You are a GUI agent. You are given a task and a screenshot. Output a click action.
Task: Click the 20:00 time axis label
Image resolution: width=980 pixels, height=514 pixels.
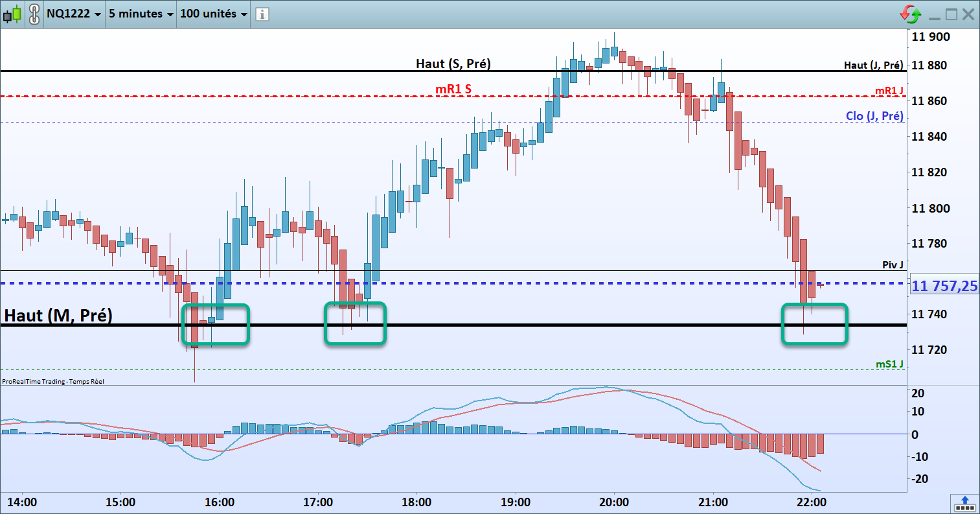coord(614,502)
